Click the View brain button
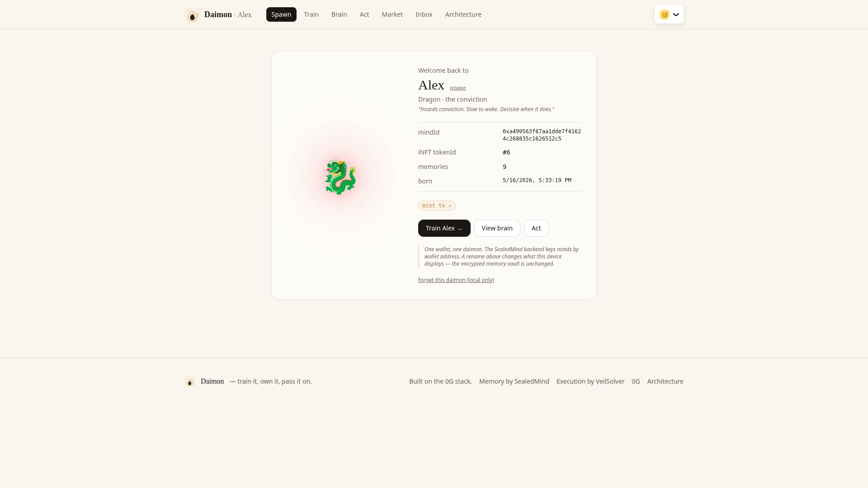868x488 pixels. (x=497, y=228)
